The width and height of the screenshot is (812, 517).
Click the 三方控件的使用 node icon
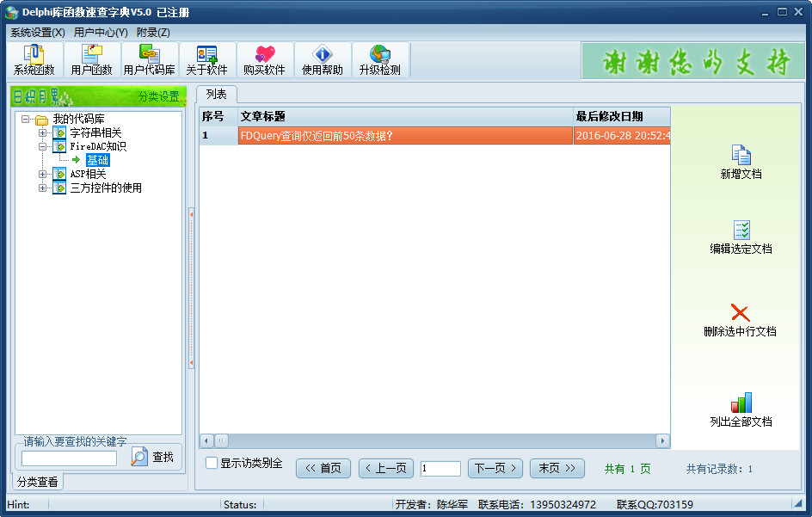point(59,188)
